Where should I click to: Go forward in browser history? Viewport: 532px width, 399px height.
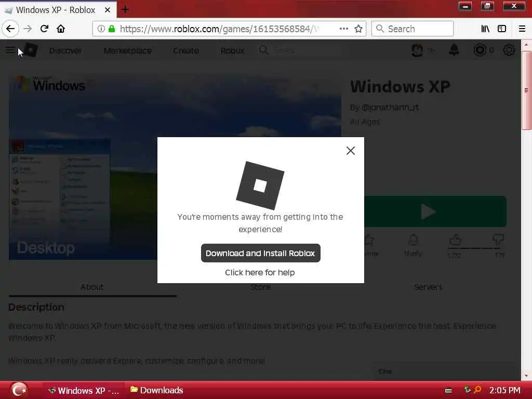(x=28, y=29)
